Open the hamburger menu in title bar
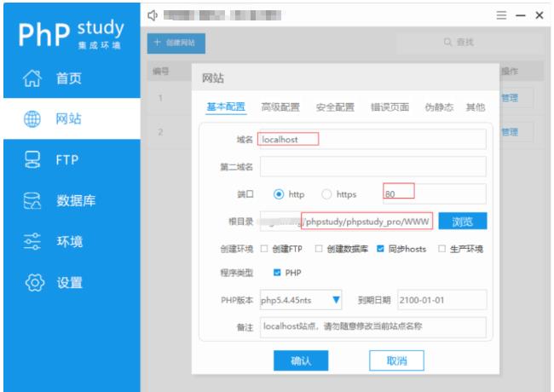Viewport: 554px width, 392px height. pyautogui.click(x=501, y=15)
